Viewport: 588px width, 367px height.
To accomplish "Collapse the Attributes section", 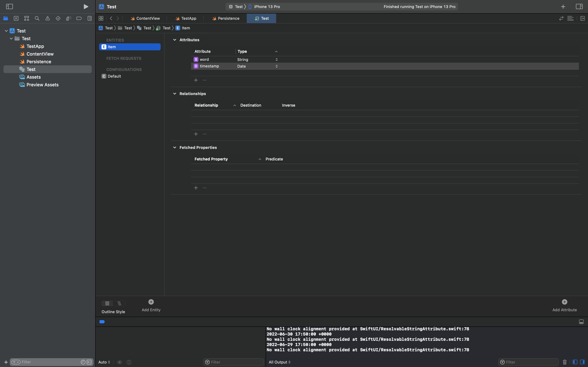I will tap(174, 40).
